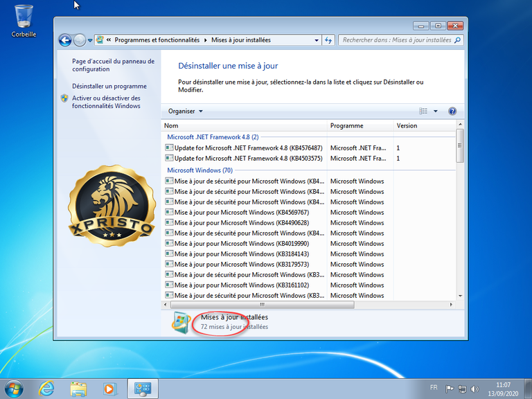The height and width of the screenshot is (399, 532).
Task: Click the change view icon button
Action: pyautogui.click(x=423, y=112)
